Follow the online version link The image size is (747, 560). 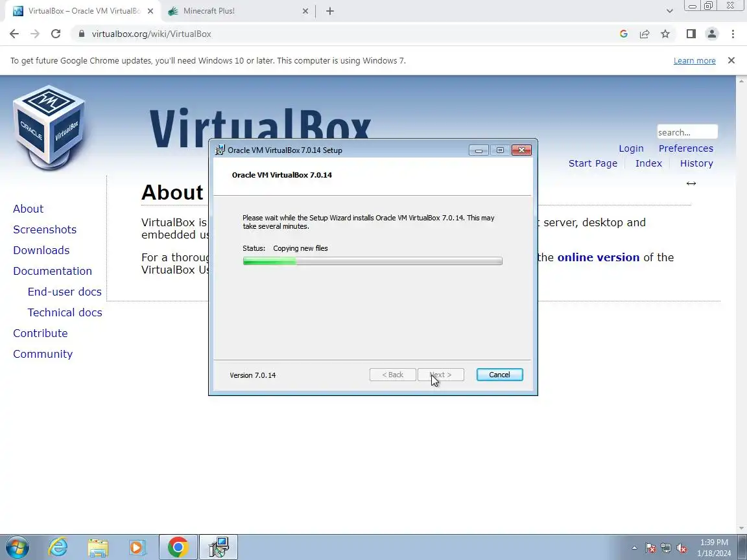pyautogui.click(x=598, y=257)
